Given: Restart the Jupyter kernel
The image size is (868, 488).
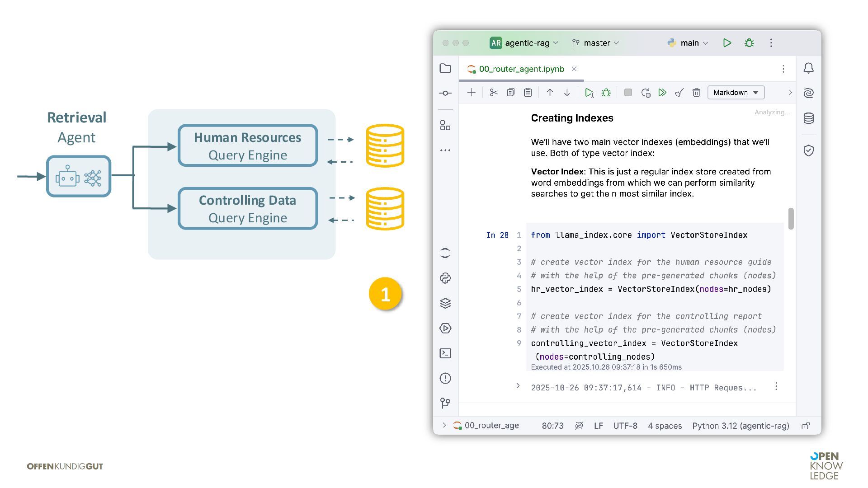Looking at the screenshot, I should click(646, 93).
